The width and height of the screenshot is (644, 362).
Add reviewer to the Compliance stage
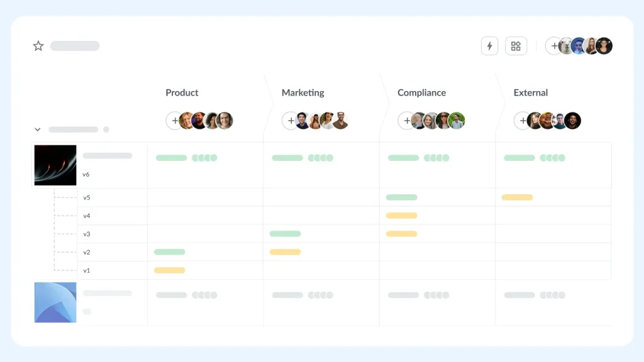(x=406, y=121)
